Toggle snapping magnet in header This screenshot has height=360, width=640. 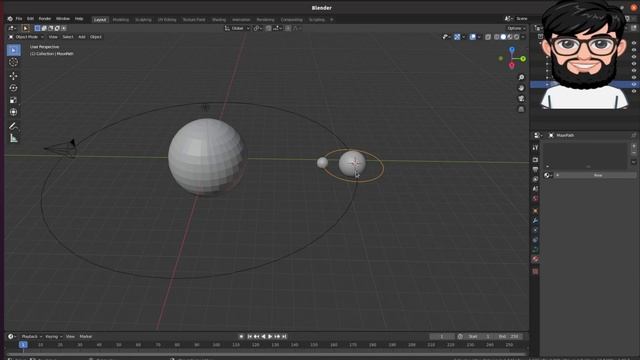pyautogui.click(x=269, y=28)
